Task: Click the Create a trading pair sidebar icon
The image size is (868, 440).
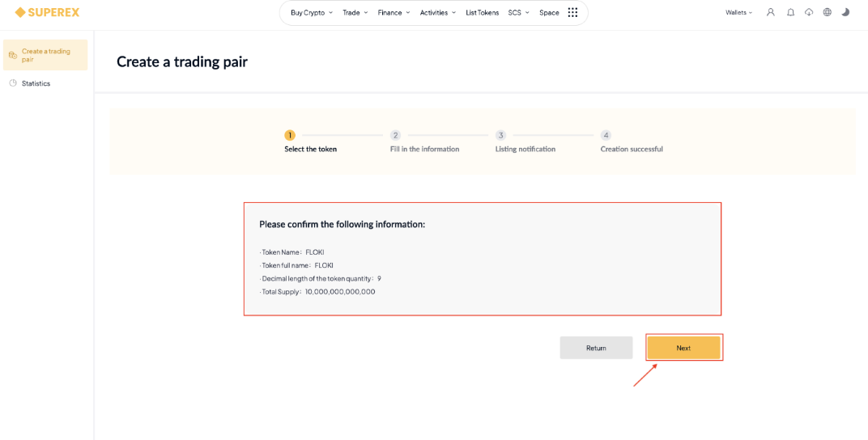Action: (x=13, y=55)
